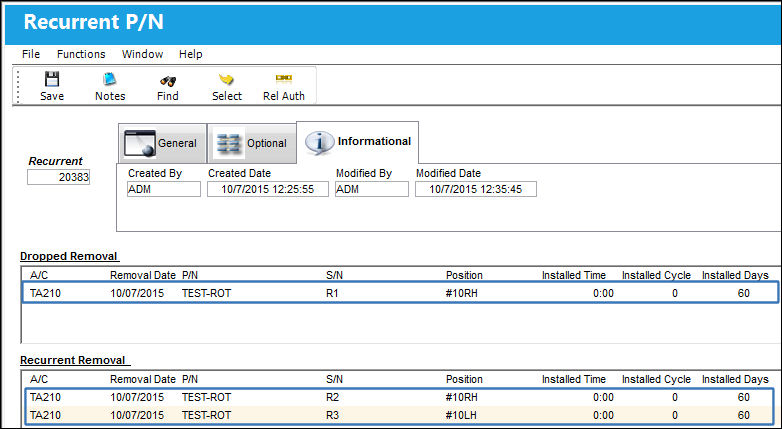Click A/C column header in Dropped Removal

click(x=39, y=275)
